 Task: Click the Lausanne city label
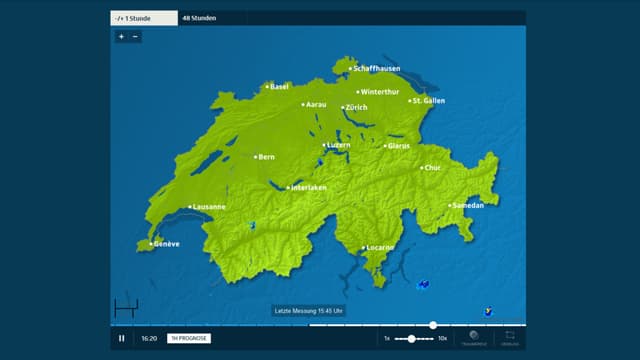(x=209, y=207)
